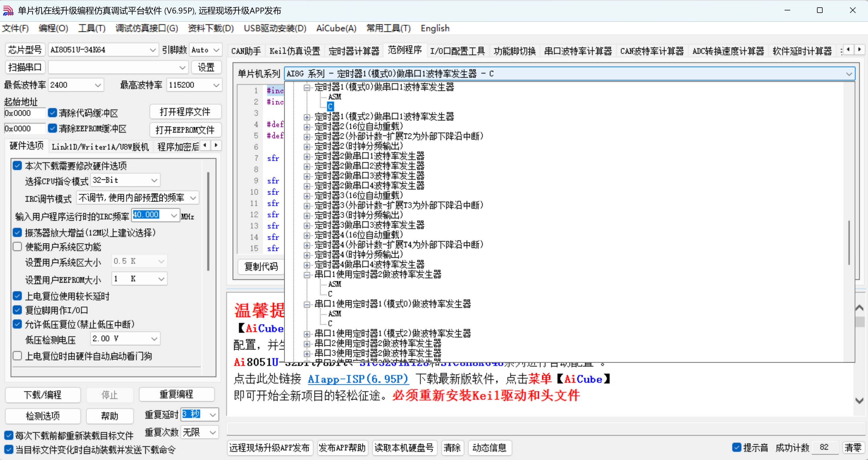Click the 起始地址 0x0000 input field
Viewport: 868px width, 460px height.
coord(24,113)
